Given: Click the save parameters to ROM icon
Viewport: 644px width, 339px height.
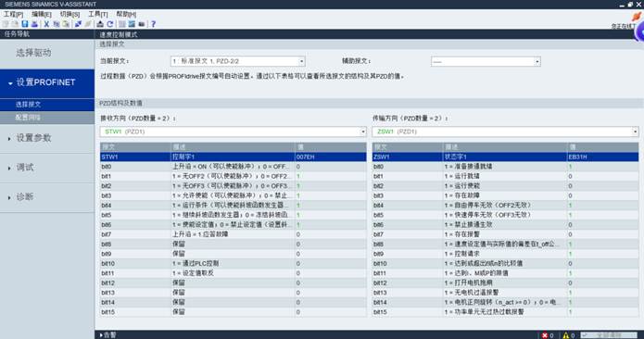Looking at the screenshot, I should point(100,24).
